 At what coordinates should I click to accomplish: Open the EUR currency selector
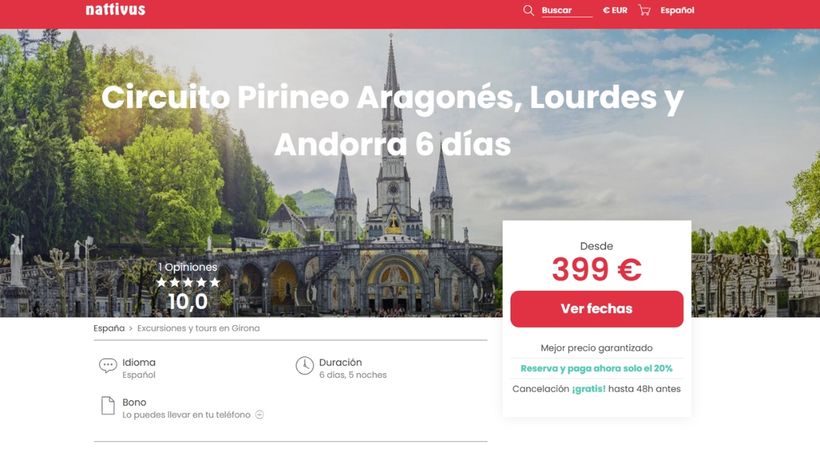click(615, 10)
